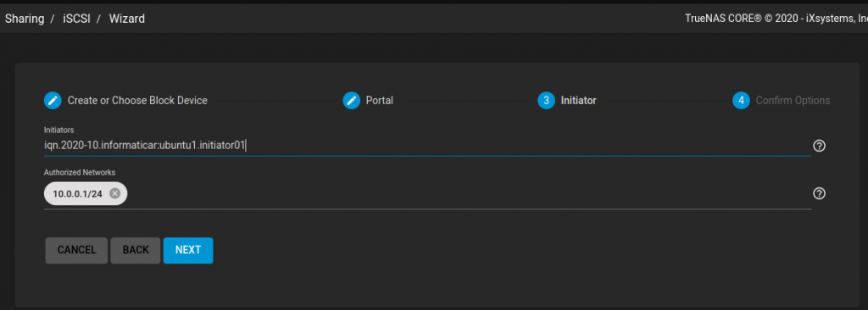Click the empty Authorized Networks input area

[470, 194]
